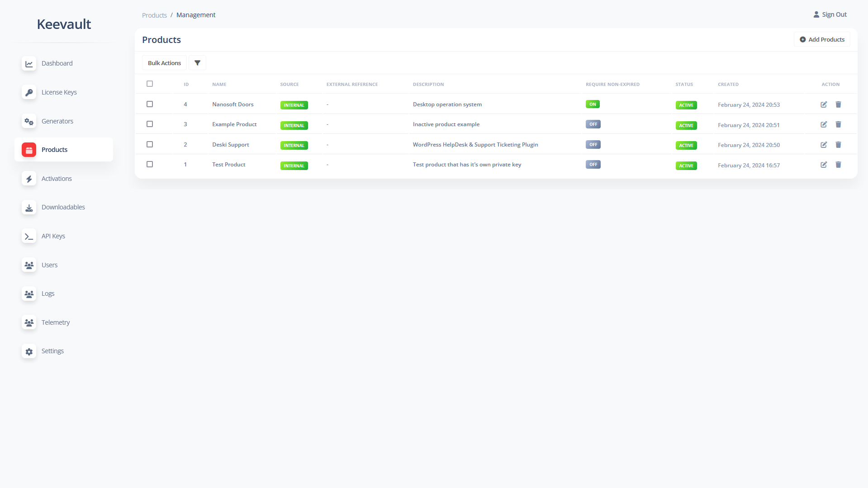This screenshot has height=488, width=868.
Task: Toggle require non-expired for Test Product
Action: click(x=593, y=165)
